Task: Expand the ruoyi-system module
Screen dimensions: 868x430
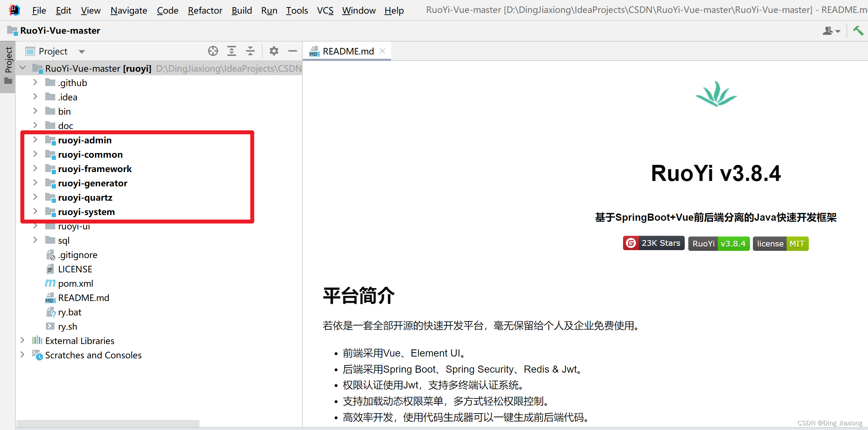Action: [35, 211]
